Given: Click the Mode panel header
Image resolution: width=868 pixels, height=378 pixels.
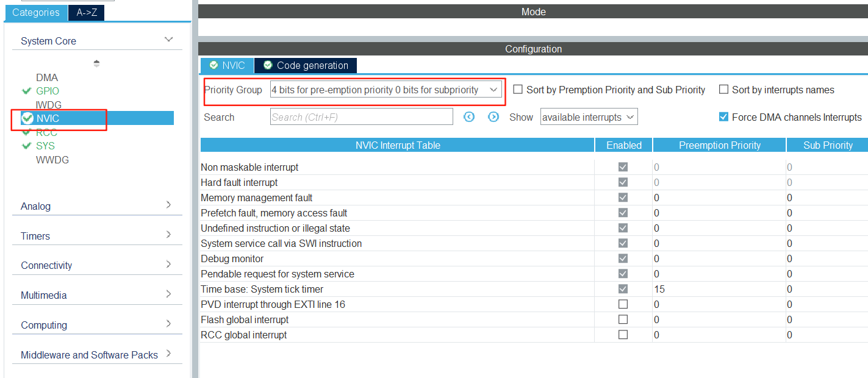Looking at the screenshot, I should pyautogui.click(x=533, y=12).
